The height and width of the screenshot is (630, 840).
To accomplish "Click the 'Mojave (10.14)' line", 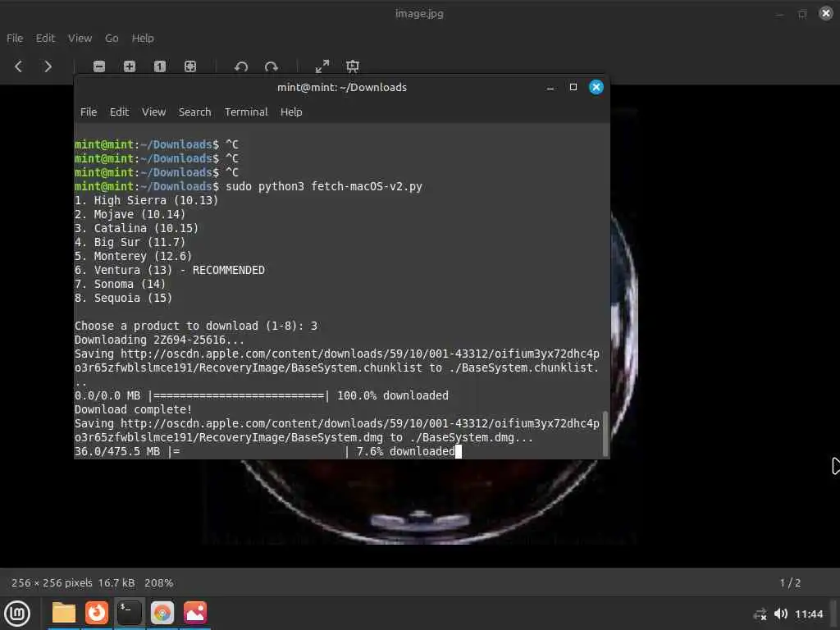I will [x=130, y=214].
